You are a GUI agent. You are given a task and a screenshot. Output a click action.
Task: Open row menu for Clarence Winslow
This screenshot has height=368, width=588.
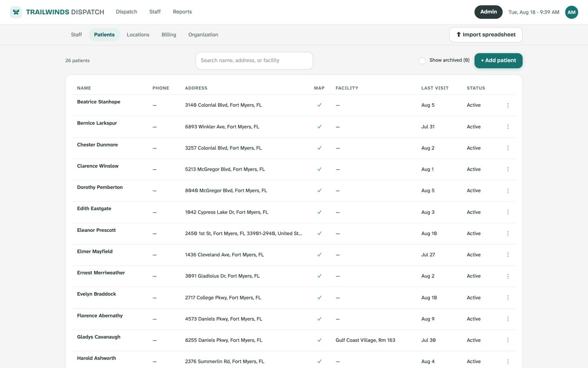pos(508,169)
